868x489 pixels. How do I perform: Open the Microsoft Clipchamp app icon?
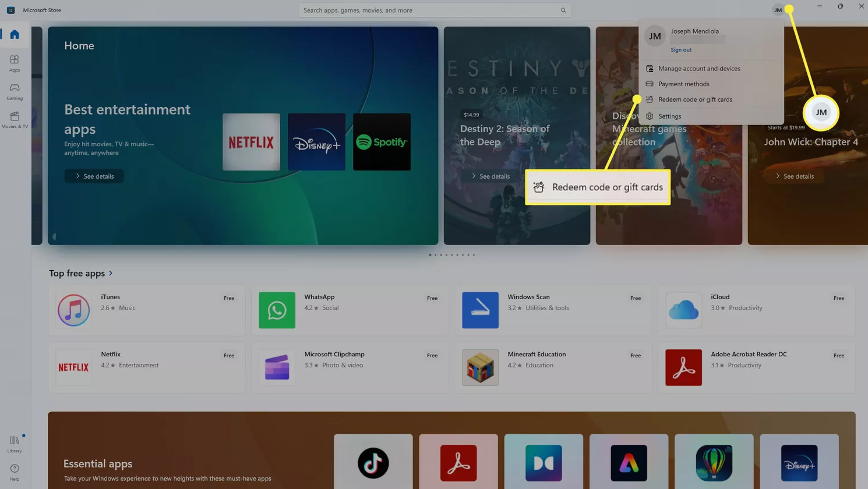pyautogui.click(x=277, y=367)
